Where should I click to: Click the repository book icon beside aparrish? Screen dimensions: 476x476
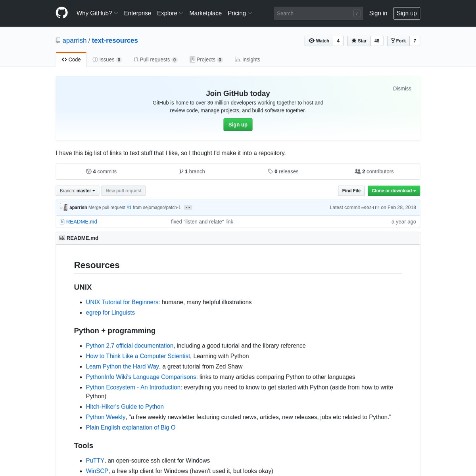(x=58, y=40)
